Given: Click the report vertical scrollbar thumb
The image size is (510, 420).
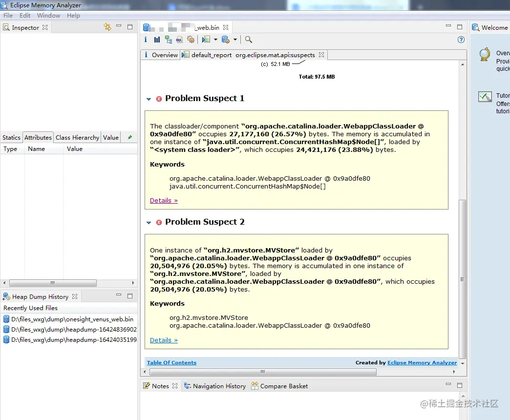Looking at the screenshot, I should click(x=462, y=279).
